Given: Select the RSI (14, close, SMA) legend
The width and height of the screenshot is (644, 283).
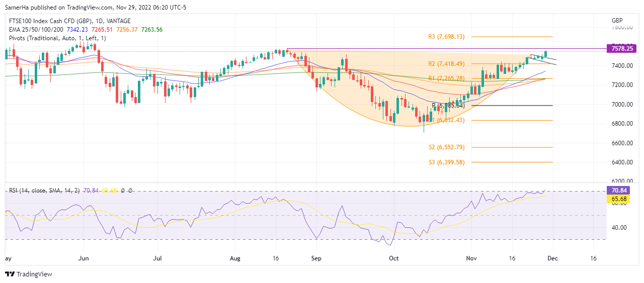Looking at the screenshot, I should click(x=44, y=191).
